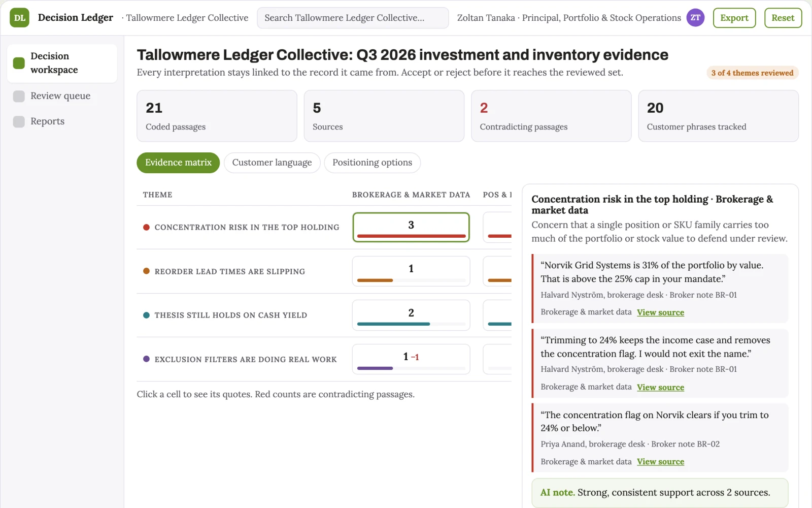Click the Theme column header
Screen dimensions: 812x508
(x=157, y=195)
